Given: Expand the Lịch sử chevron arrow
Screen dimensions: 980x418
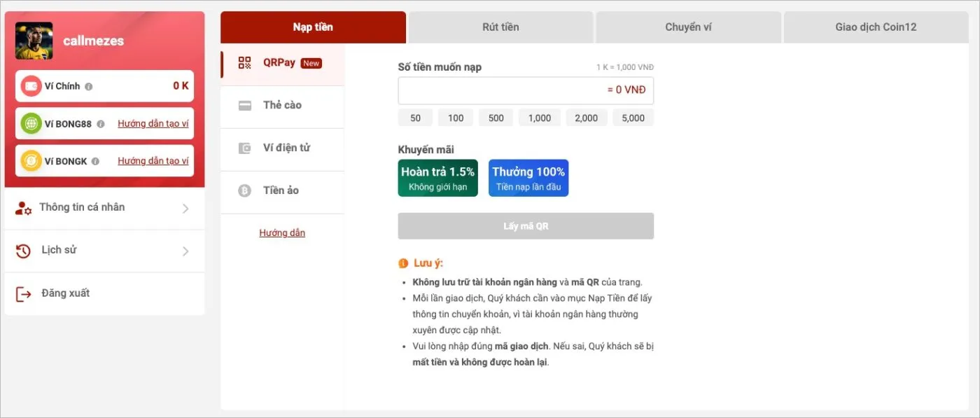Looking at the screenshot, I should [x=185, y=251].
